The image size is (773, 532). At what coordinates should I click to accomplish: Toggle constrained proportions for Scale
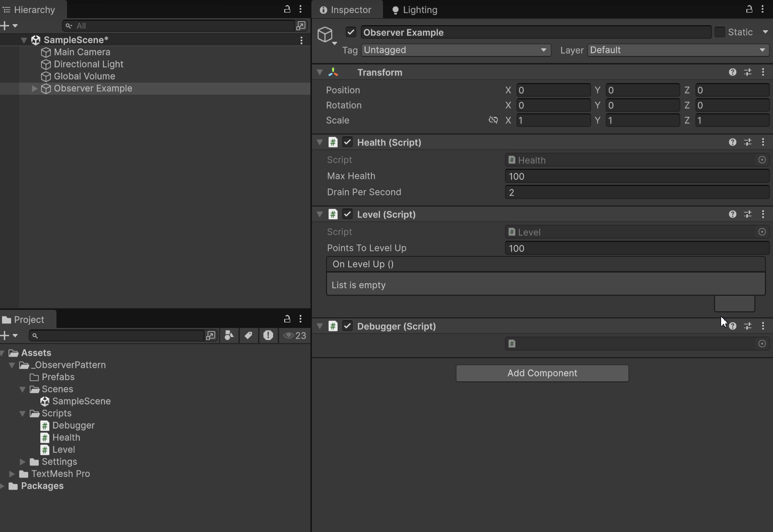[493, 120]
